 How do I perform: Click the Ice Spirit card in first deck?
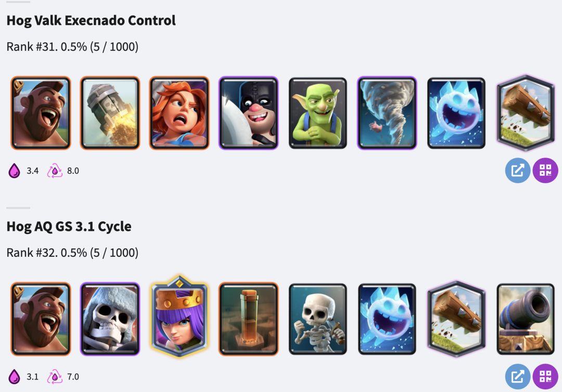(456, 113)
